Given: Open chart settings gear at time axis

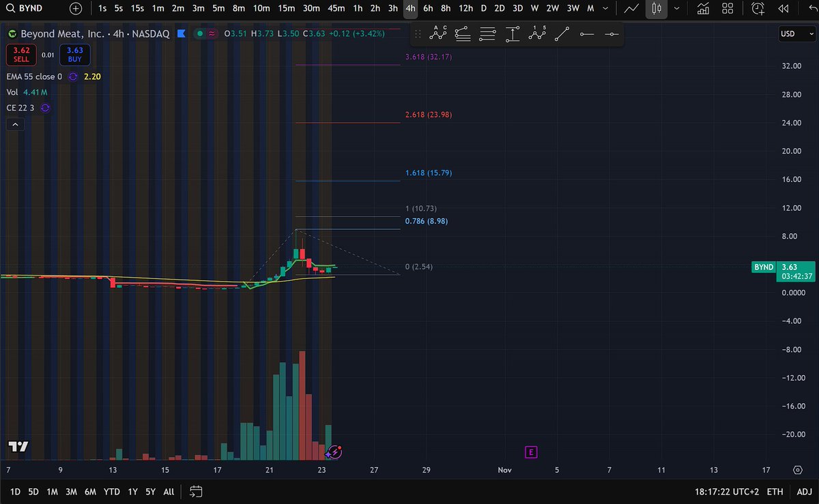Looking at the screenshot, I should coord(797,470).
